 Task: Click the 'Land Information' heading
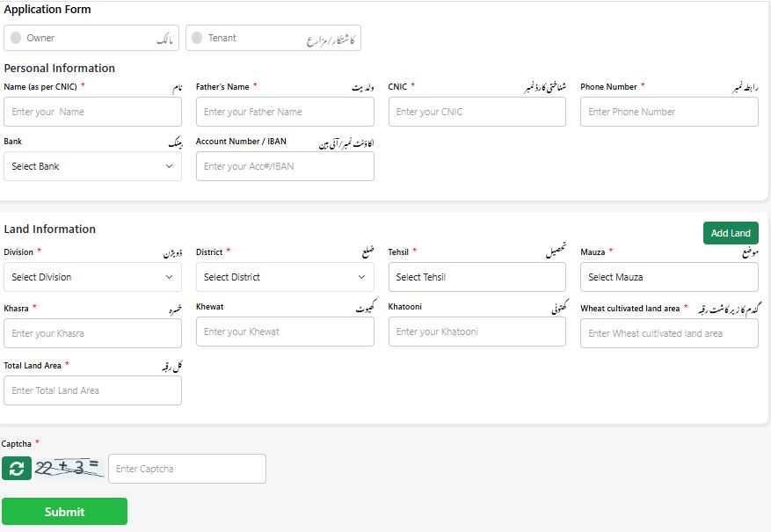pyautogui.click(x=49, y=229)
